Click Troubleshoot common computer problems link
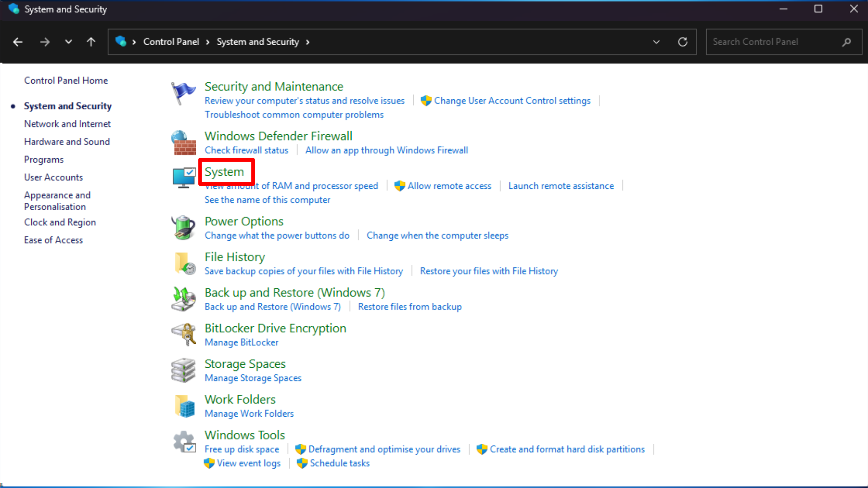The height and width of the screenshot is (488, 868). coord(294,115)
